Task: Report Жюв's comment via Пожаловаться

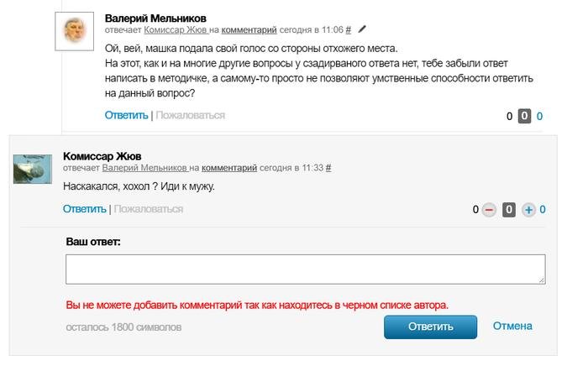Action: (149, 209)
